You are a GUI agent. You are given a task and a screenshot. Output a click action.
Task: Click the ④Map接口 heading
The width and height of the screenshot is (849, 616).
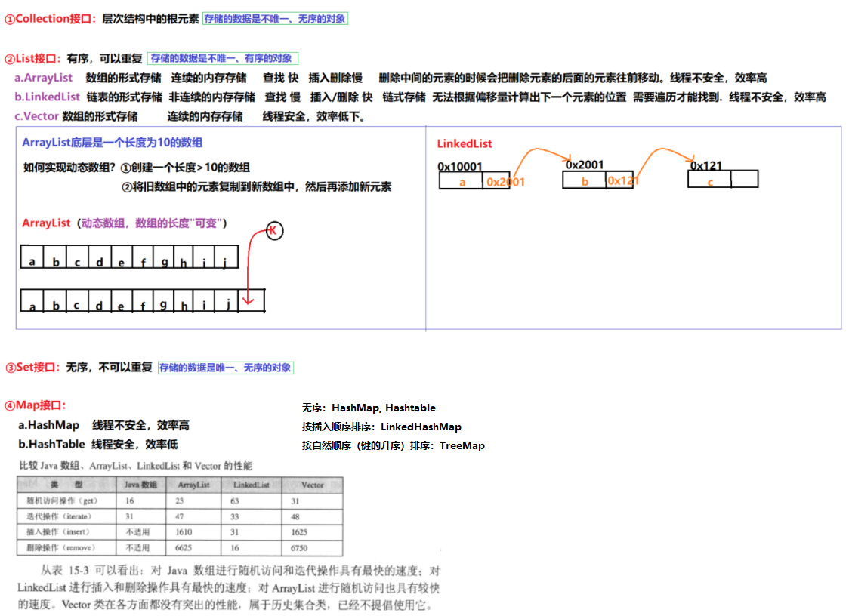tap(36, 405)
